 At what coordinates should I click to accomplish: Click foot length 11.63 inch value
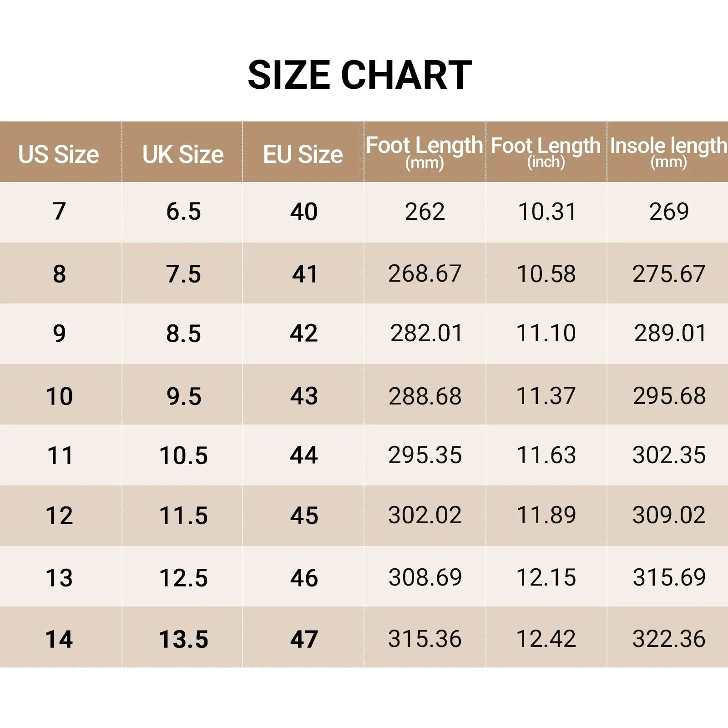click(546, 455)
